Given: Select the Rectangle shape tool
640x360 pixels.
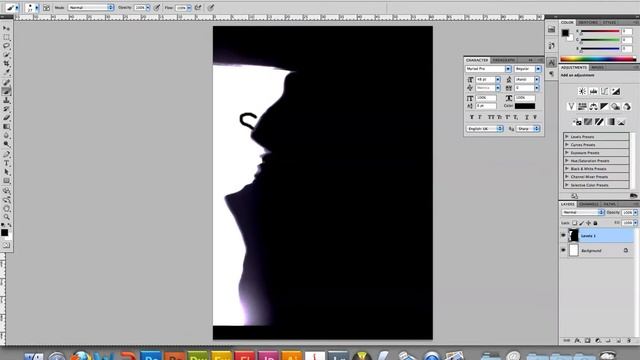Looking at the screenshot, I should click(6, 181).
